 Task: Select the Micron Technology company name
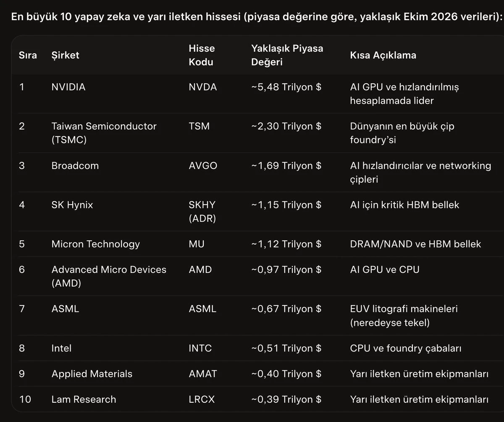point(96,244)
